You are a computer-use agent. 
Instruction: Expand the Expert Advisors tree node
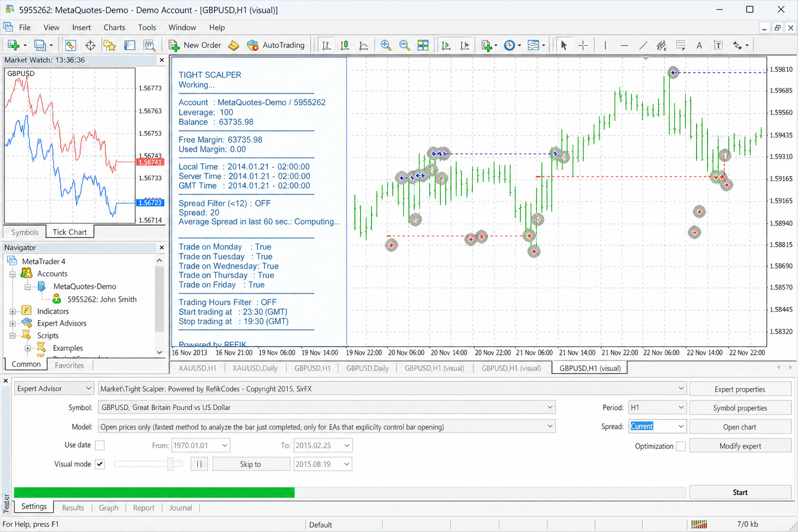point(12,324)
